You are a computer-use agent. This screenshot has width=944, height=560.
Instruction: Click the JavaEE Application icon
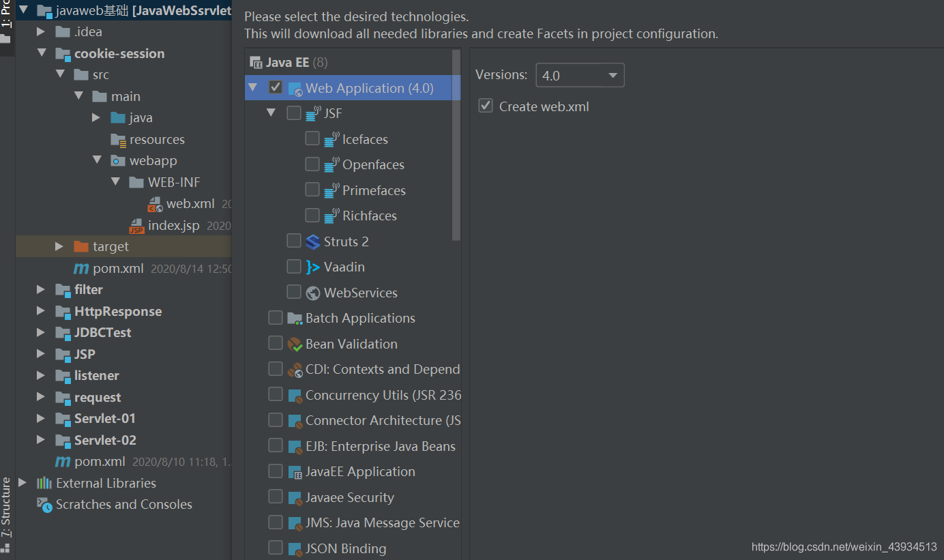(295, 472)
